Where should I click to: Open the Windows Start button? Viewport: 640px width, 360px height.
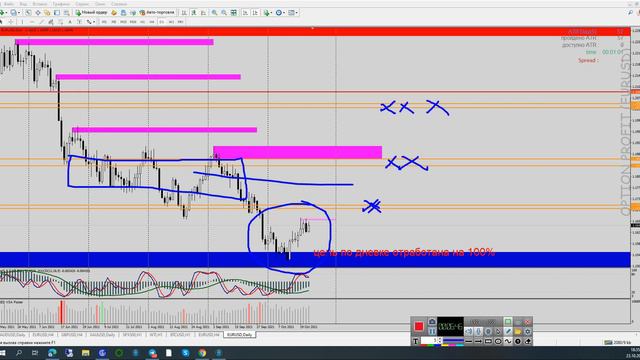coord(2,353)
